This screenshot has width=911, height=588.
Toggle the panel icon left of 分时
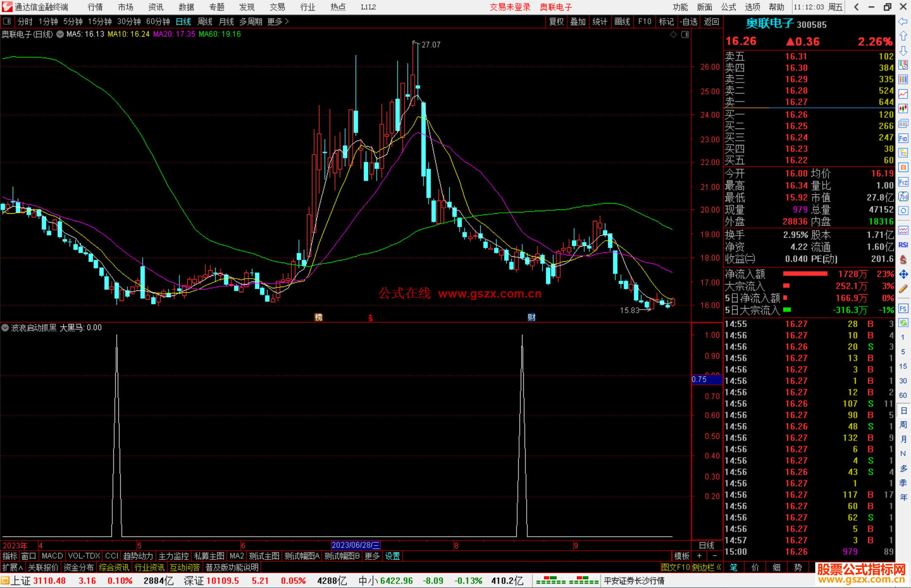7,21
